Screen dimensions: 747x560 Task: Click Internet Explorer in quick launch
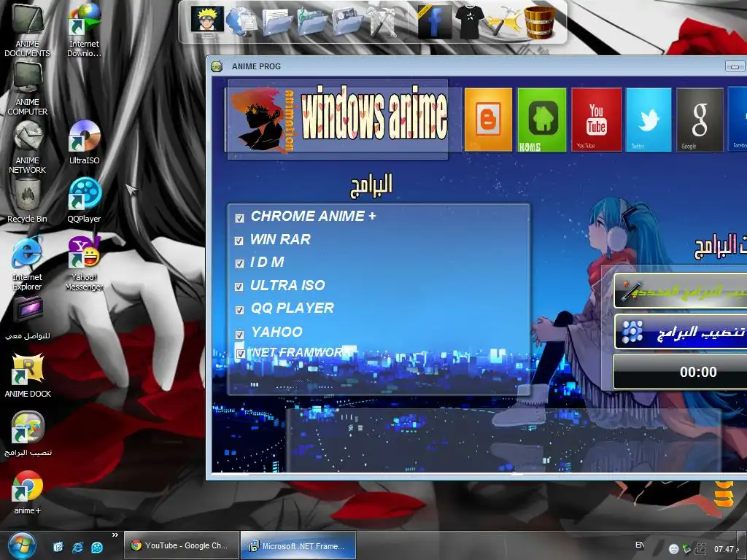coord(77,547)
